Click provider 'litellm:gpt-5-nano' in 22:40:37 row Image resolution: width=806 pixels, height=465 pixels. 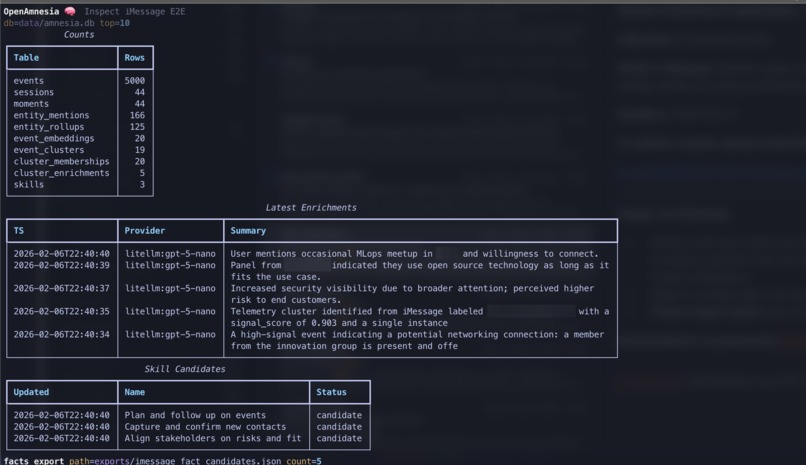click(x=170, y=288)
